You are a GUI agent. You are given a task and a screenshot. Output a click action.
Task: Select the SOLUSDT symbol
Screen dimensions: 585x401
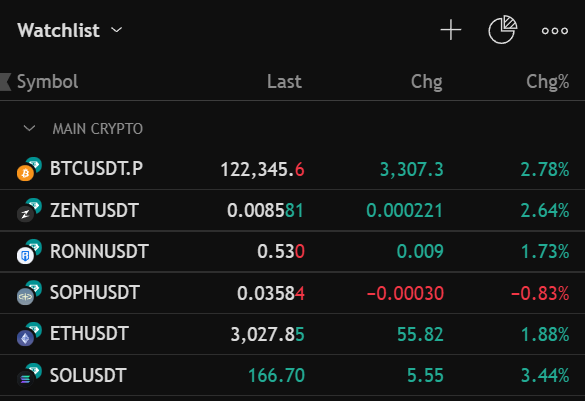pos(88,375)
